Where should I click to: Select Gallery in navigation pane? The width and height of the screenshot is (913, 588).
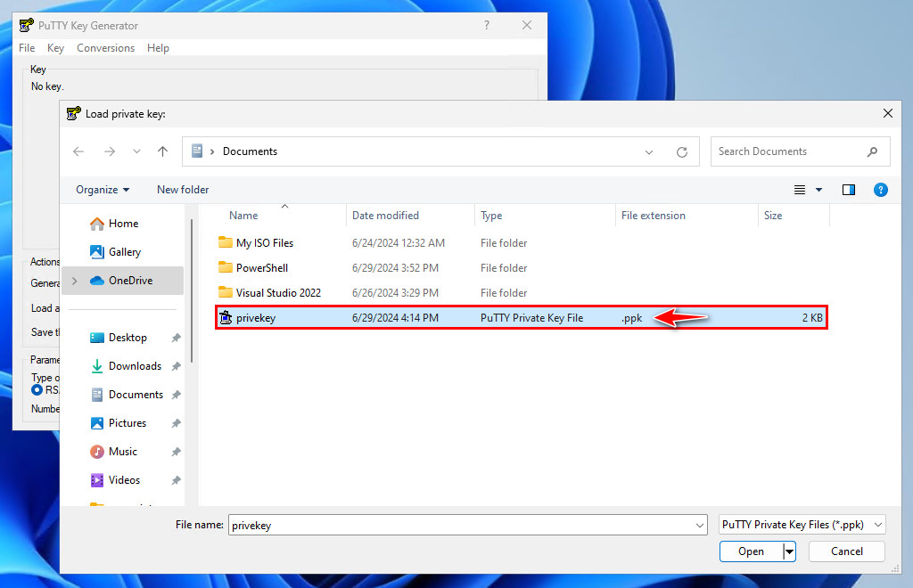pos(123,252)
